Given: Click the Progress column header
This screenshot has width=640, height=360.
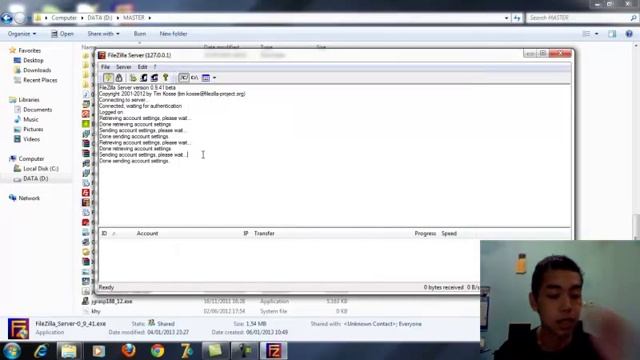Looking at the screenshot, I should coord(425,233).
